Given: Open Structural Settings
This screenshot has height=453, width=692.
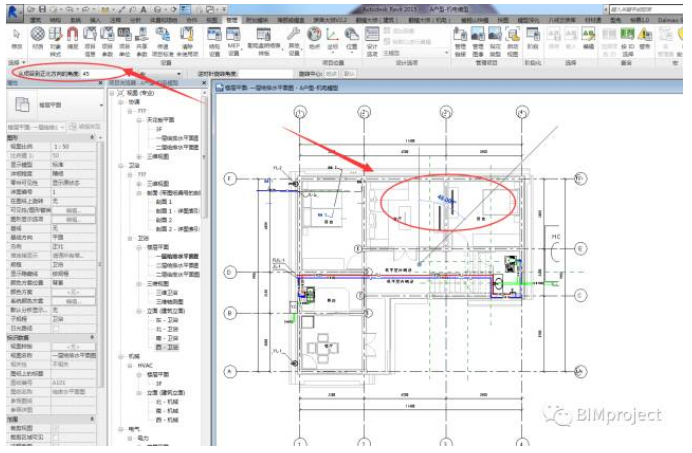Looking at the screenshot, I should [x=214, y=41].
